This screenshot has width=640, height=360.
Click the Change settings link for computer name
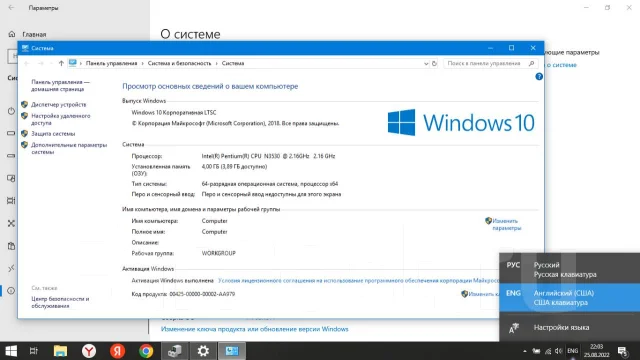(507, 224)
